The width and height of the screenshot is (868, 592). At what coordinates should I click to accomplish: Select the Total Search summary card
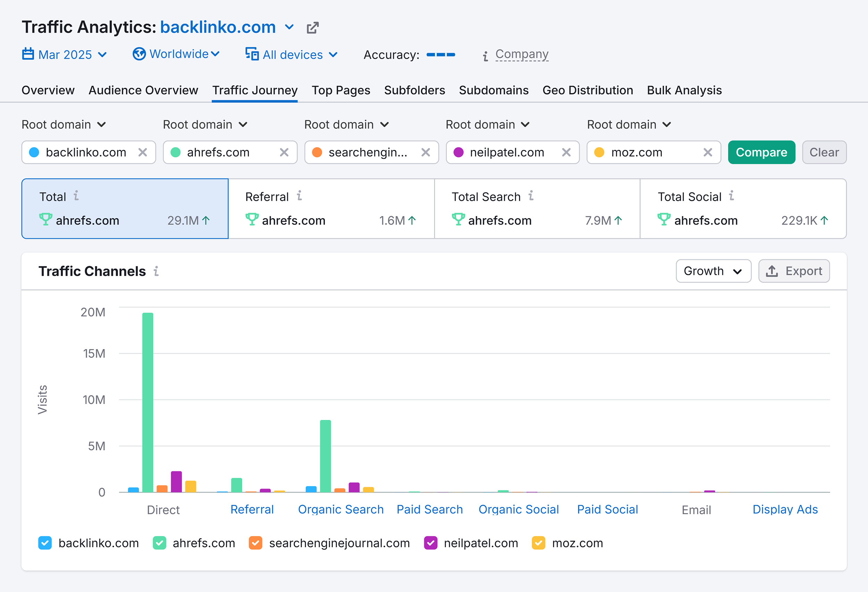coord(537,209)
